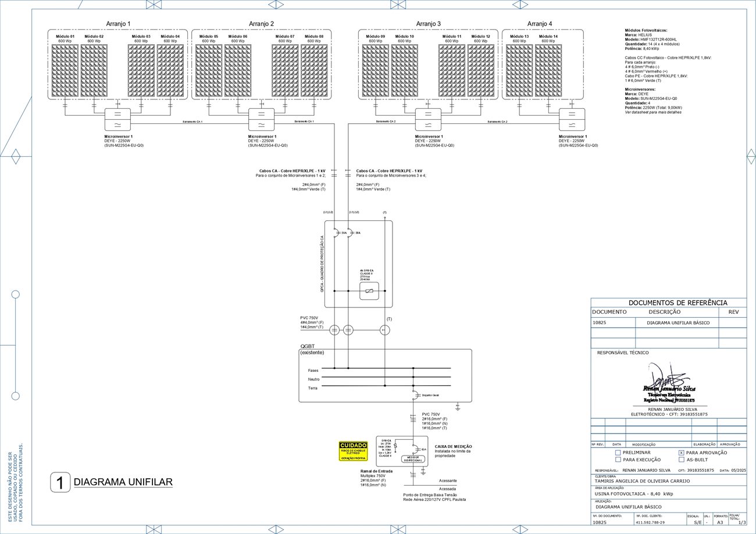Click the Arranjo 2 heading

(262, 24)
